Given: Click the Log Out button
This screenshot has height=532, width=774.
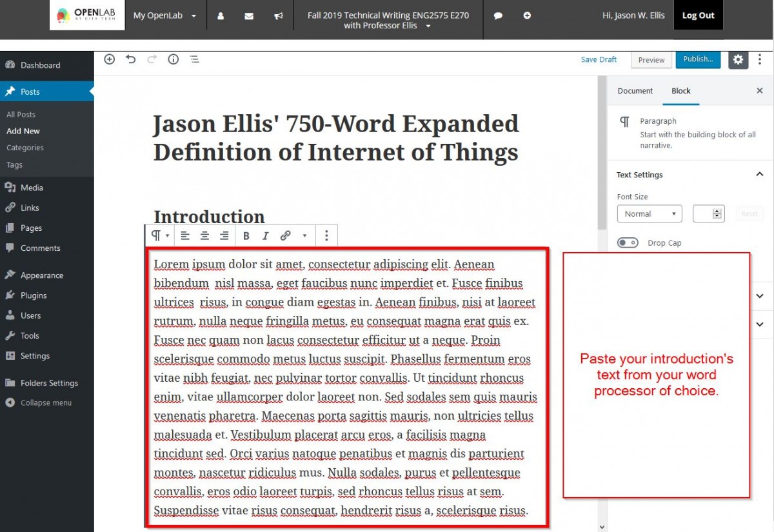Looking at the screenshot, I should tap(699, 15).
